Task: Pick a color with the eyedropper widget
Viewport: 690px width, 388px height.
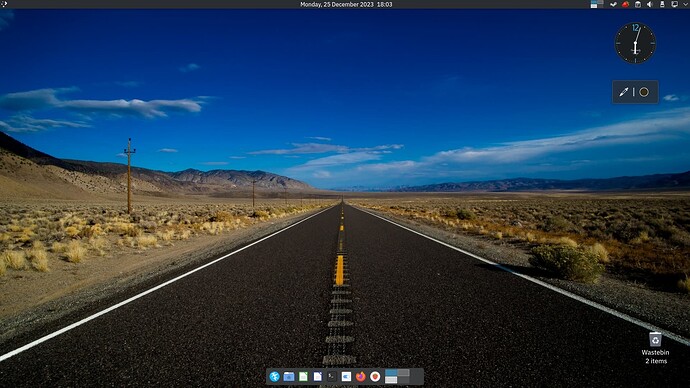Action: point(624,92)
